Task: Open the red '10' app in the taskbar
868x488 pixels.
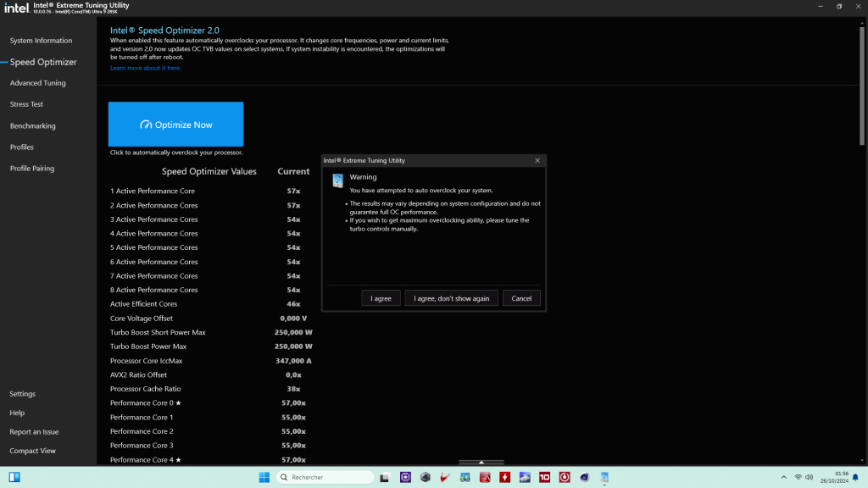Action: pyautogui.click(x=545, y=477)
